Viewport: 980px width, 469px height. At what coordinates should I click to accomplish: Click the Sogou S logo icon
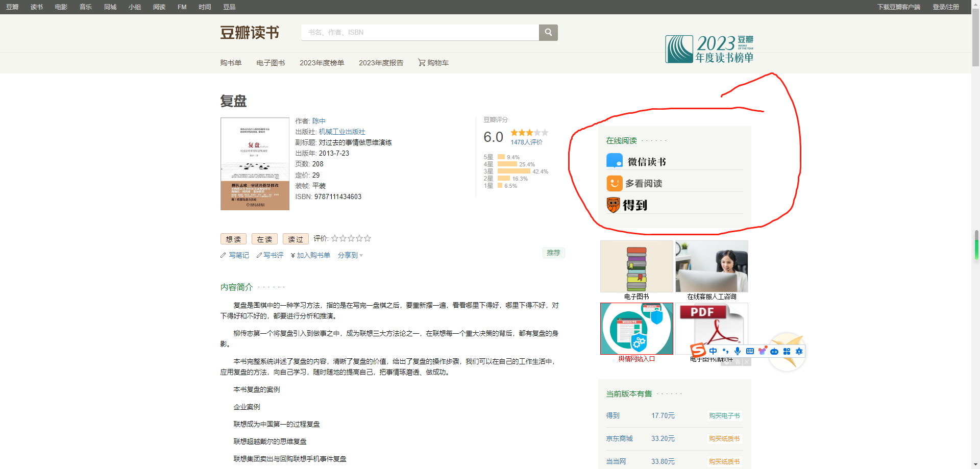[x=698, y=350]
